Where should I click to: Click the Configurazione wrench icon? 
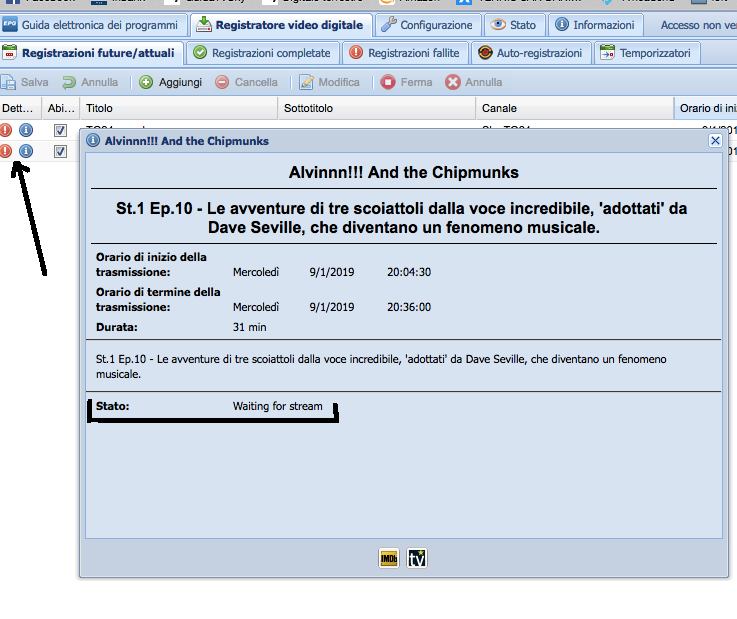tap(389, 24)
